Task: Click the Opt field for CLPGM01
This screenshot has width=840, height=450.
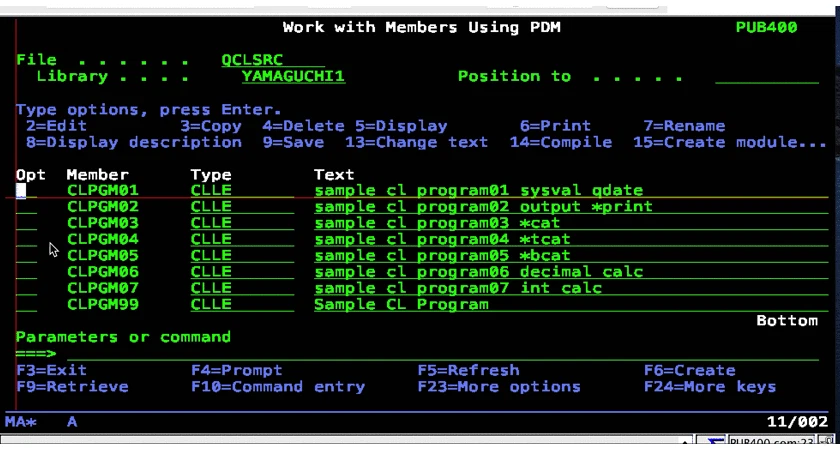Action: pos(26,191)
